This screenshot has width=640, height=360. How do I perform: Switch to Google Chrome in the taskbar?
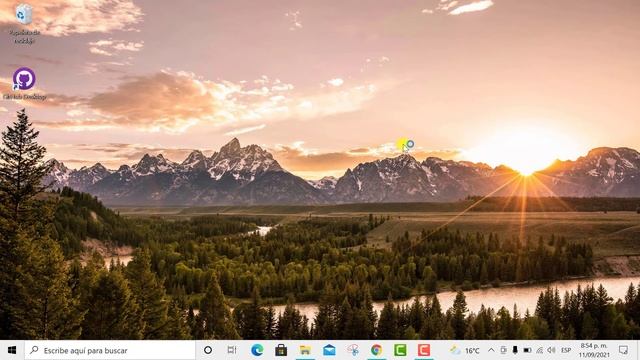(376, 350)
